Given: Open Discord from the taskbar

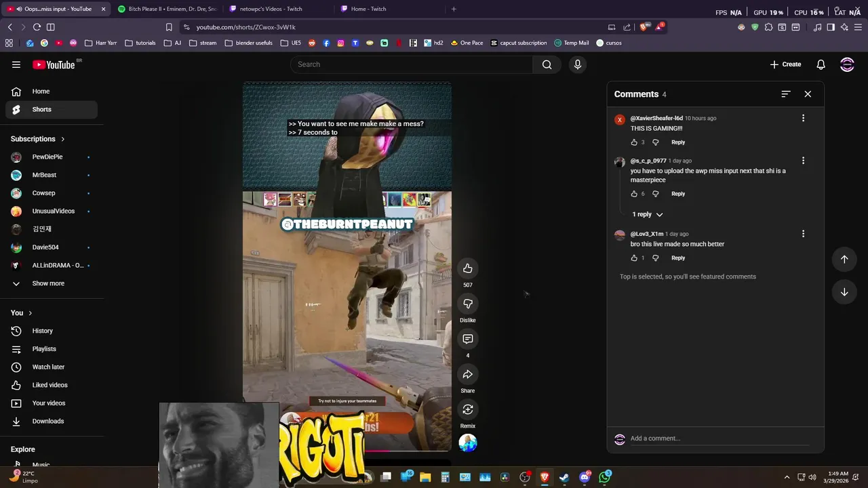Looking at the screenshot, I should [585, 477].
